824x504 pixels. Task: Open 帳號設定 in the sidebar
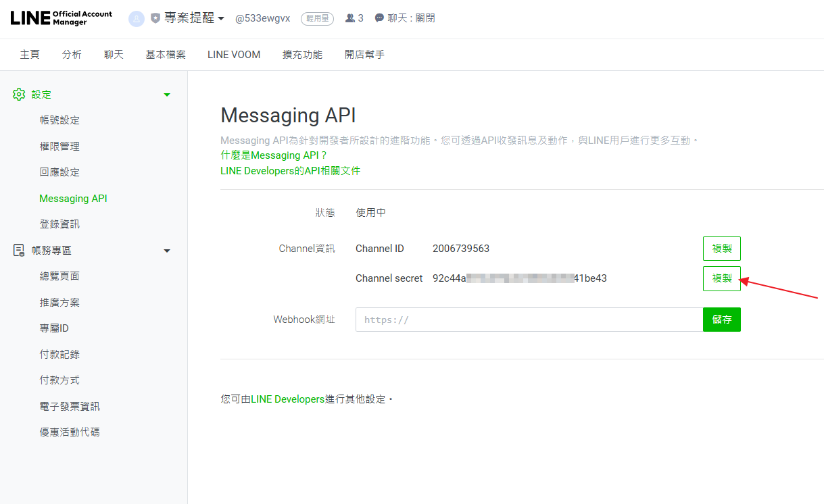[x=59, y=120]
